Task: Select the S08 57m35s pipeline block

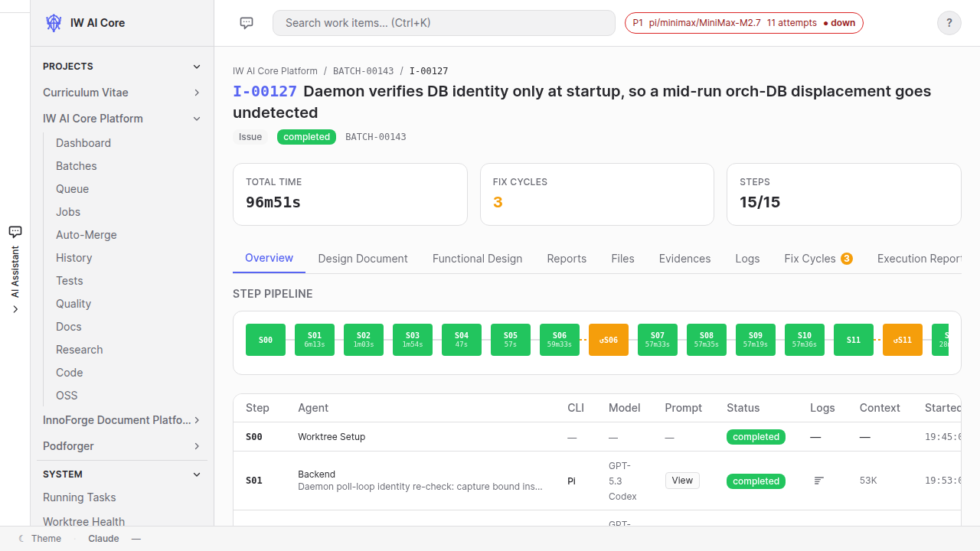Action: tap(707, 340)
